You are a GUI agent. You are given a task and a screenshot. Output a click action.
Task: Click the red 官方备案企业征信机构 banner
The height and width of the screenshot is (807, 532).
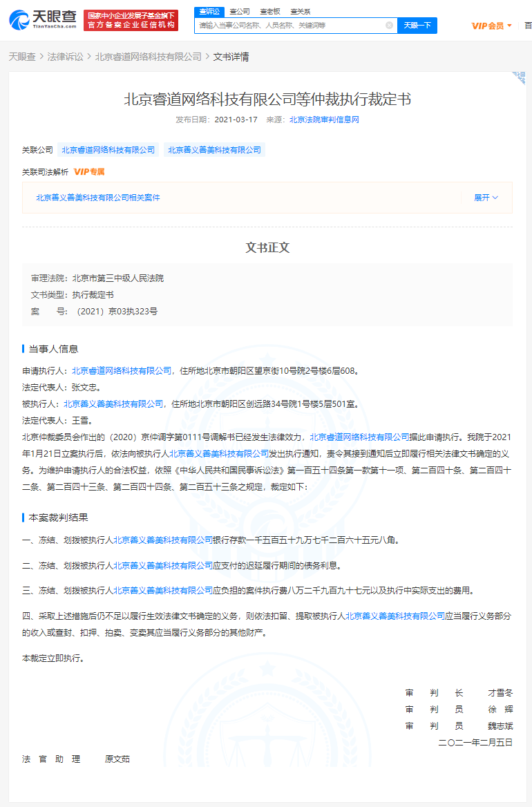(131, 21)
